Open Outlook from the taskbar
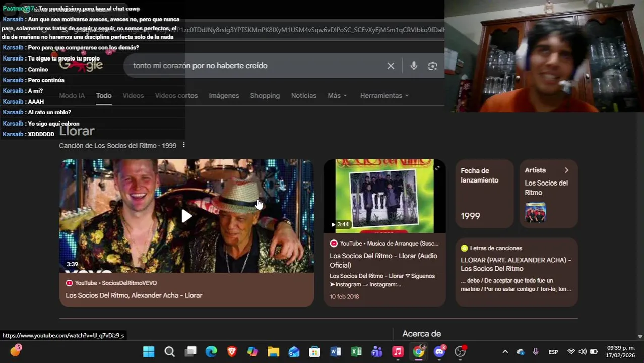 294,351
